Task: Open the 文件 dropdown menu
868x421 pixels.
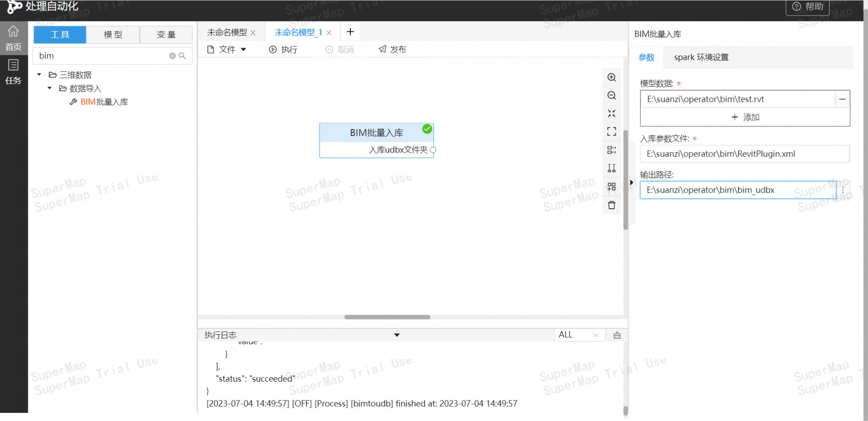Action: (227, 49)
